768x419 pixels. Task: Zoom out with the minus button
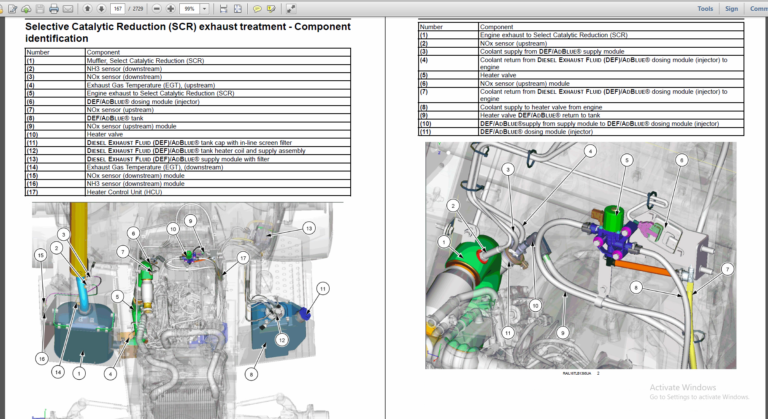click(x=157, y=9)
